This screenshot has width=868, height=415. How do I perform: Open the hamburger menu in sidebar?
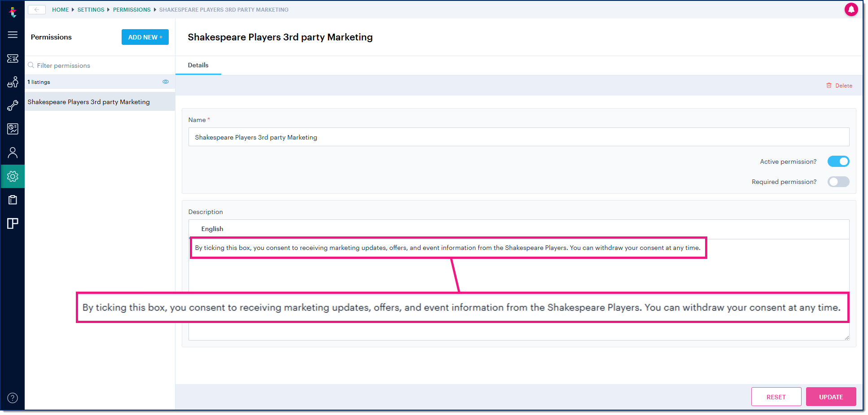pos(13,35)
